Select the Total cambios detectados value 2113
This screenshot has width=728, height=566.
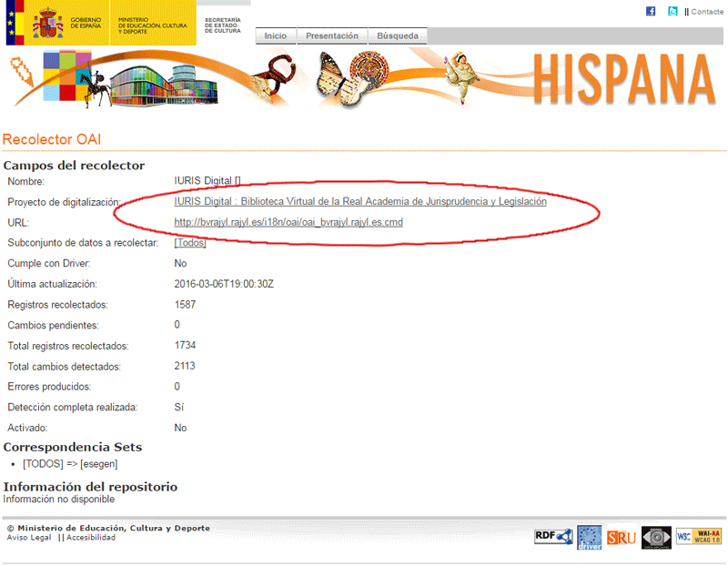(x=185, y=366)
